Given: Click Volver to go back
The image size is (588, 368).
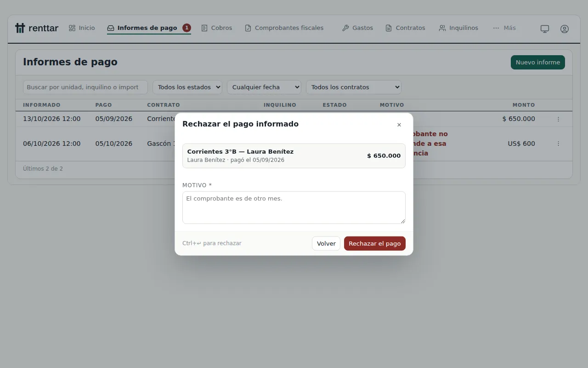Looking at the screenshot, I should pos(326,243).
